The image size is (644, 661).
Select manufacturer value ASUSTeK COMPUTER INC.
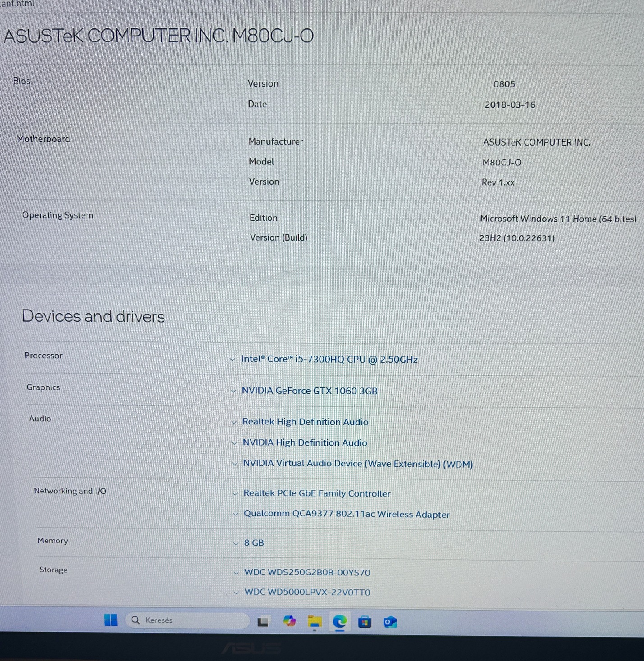(x=537, y=142)
